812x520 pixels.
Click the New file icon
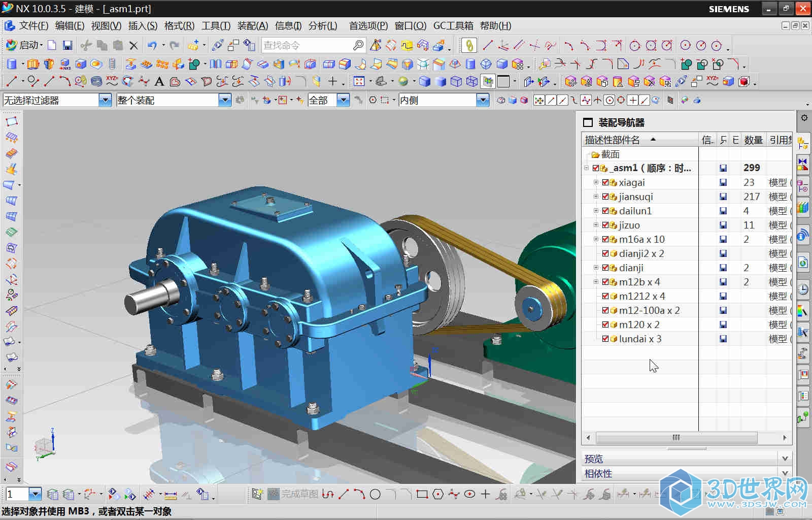[x=52, y=45]
